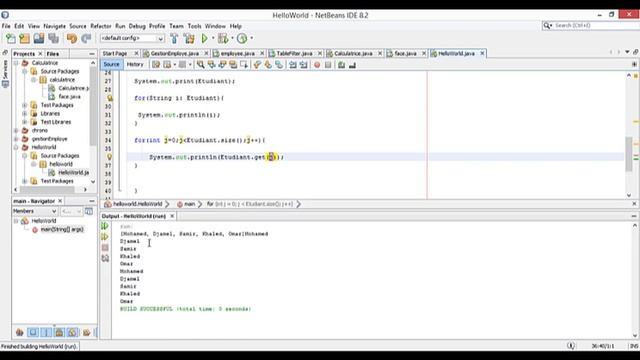
Task: Open the Services side tab
Action: pyautogui.click(x=5, y=73)
